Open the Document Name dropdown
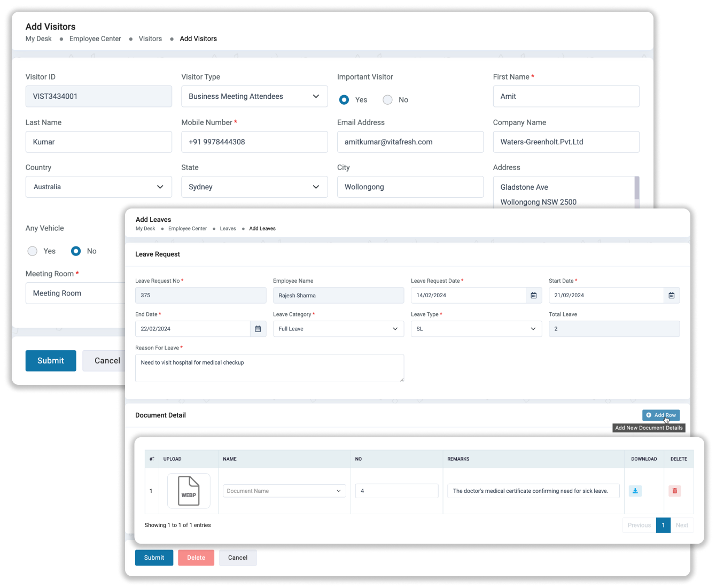 [284, 491]
